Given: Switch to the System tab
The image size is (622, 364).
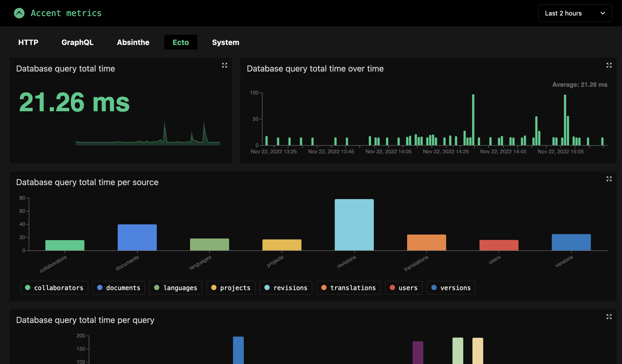Looking at the screenshot, I should tap(225, 42).
